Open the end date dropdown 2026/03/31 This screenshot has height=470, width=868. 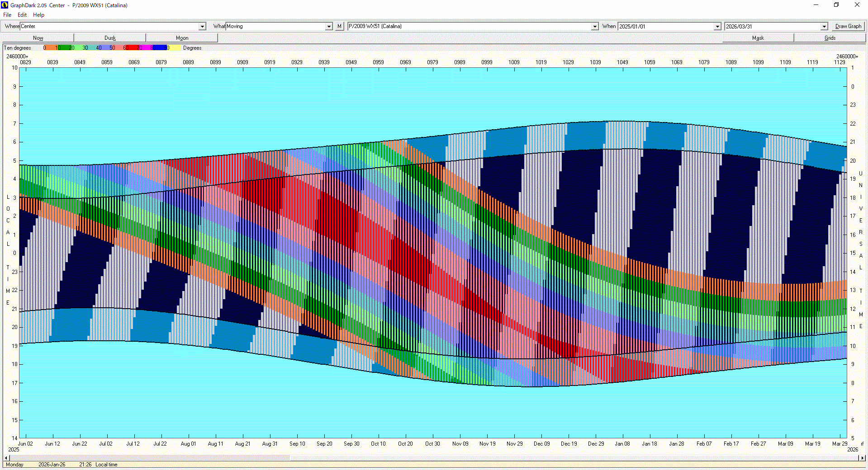[824, 27]
